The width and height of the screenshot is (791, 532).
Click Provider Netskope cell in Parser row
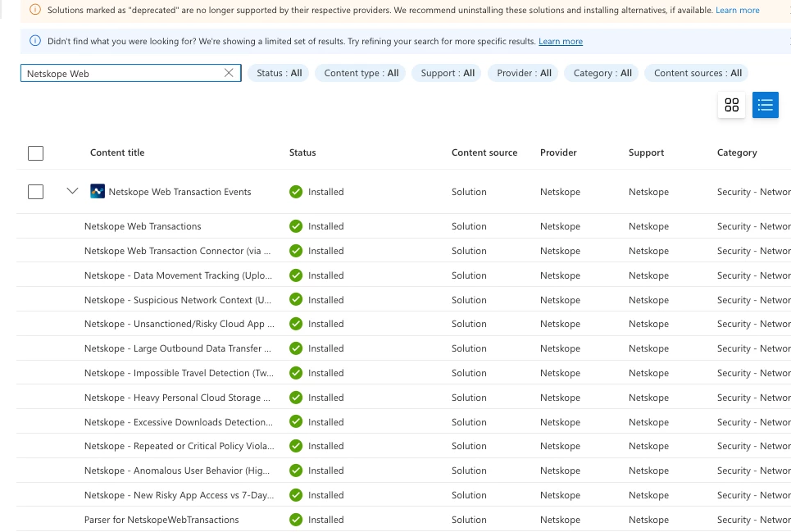pos(560,520)
